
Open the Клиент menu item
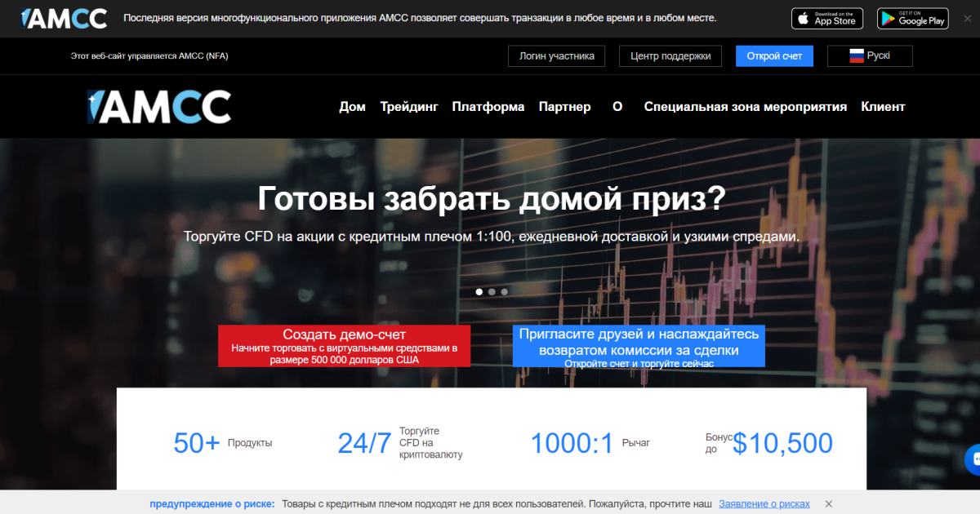883,107
